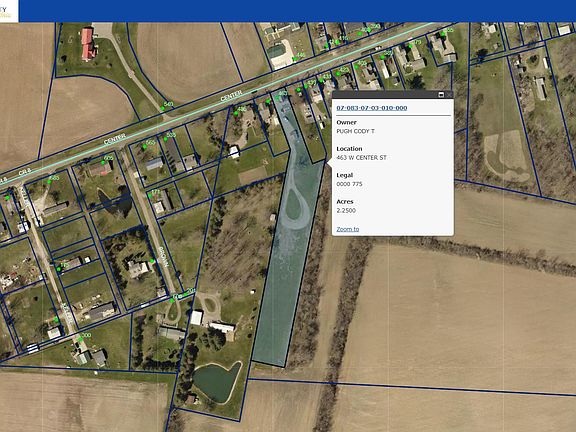The image size is (576, 432).
Task: Select address marker 300 near bottom
Action: tap(80, 339)
